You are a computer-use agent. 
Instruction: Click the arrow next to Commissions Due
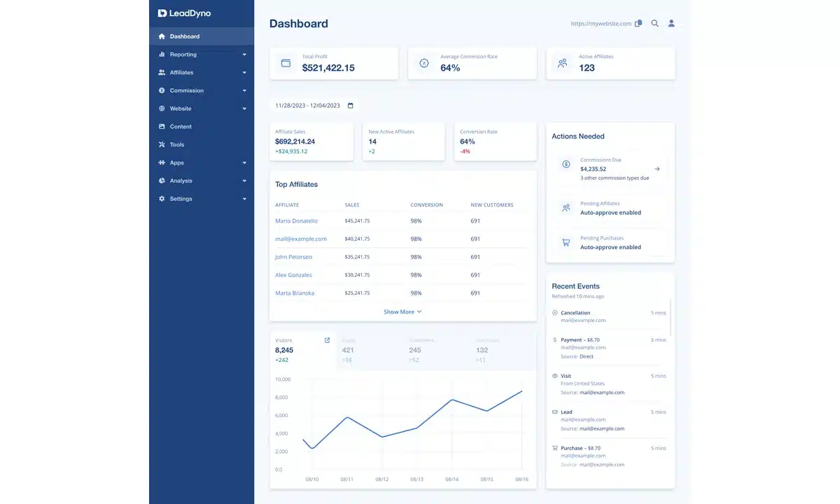657,169
